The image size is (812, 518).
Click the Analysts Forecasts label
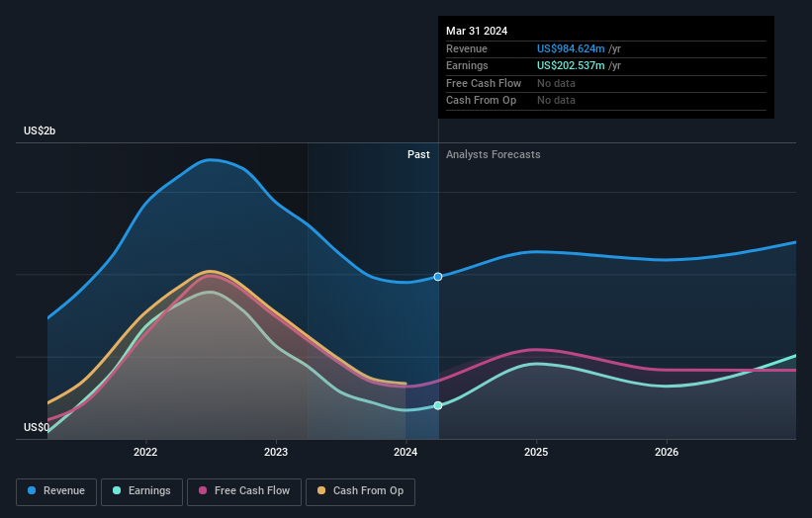click(493, 155)
